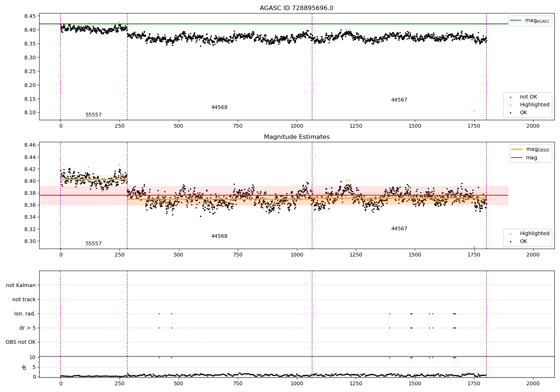This screenshot has height=392, width=560.
Task: Click the "OBS not OK" row label
Action: point(21,342)
